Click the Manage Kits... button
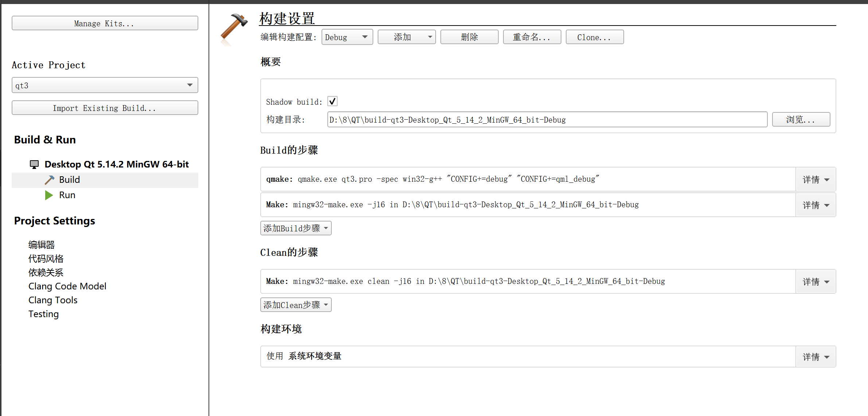Screen dimensions: 868x416 pos(105,23)
